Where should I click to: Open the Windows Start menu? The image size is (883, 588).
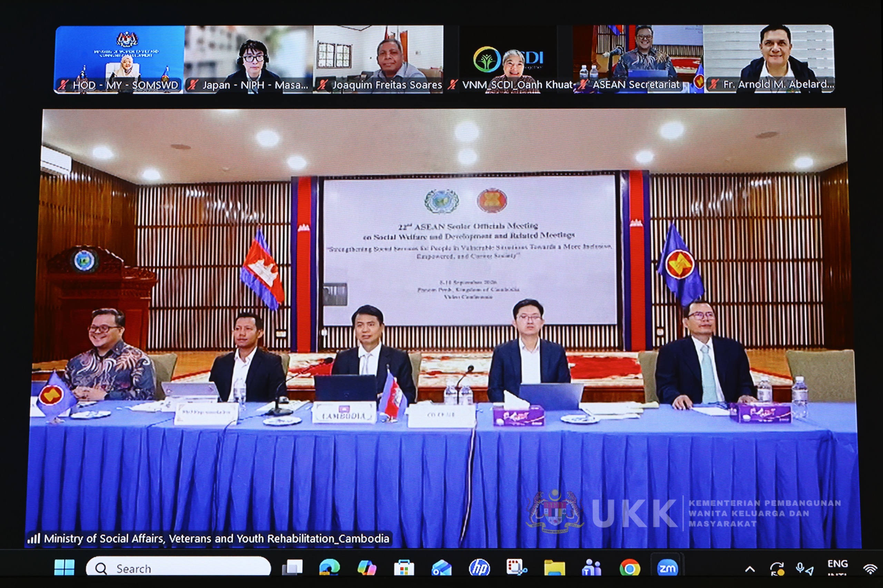(64, 567)
